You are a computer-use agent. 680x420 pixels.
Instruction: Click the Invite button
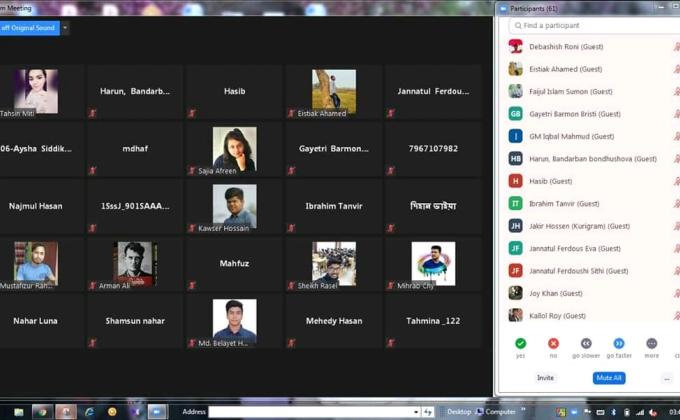coord(545,378)
